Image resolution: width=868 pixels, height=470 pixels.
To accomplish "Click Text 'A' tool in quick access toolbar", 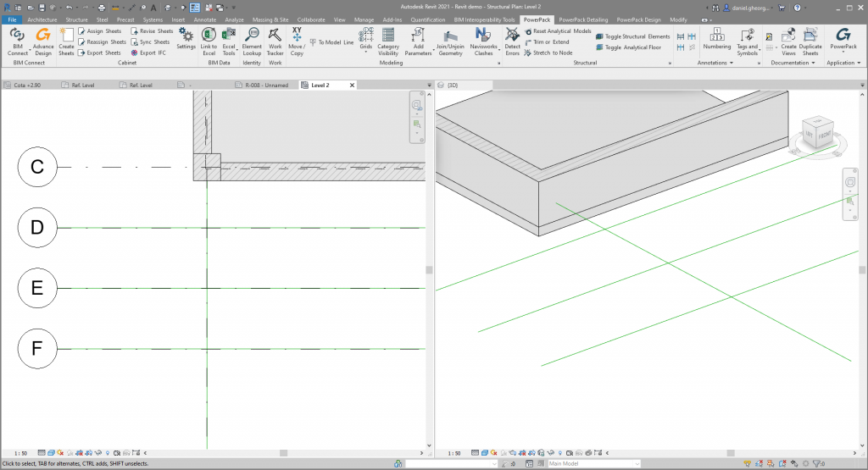I will click(x=153, y=8).
